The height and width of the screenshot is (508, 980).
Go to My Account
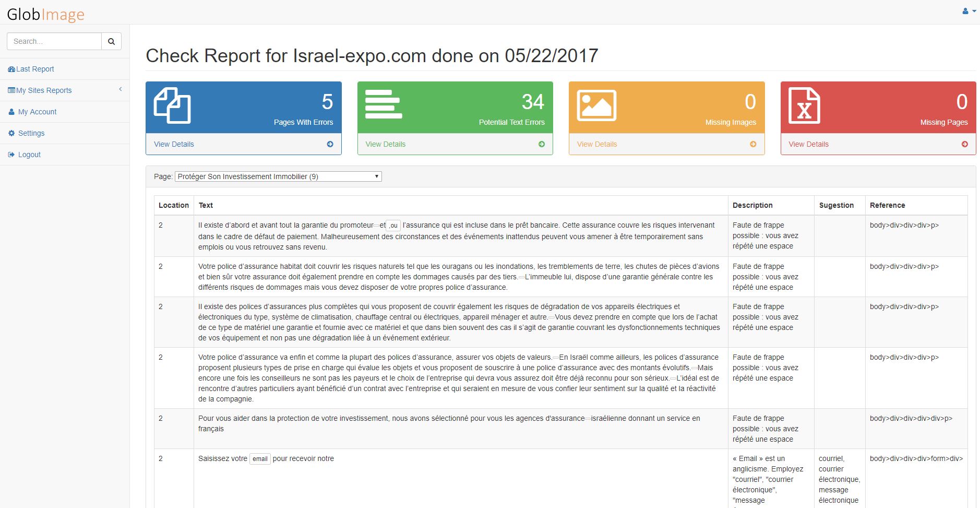click(x=65, y=112)
